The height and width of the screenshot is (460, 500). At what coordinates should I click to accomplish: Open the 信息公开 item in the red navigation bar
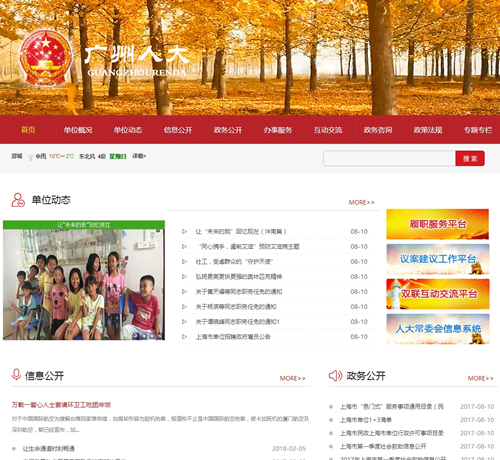178,130
